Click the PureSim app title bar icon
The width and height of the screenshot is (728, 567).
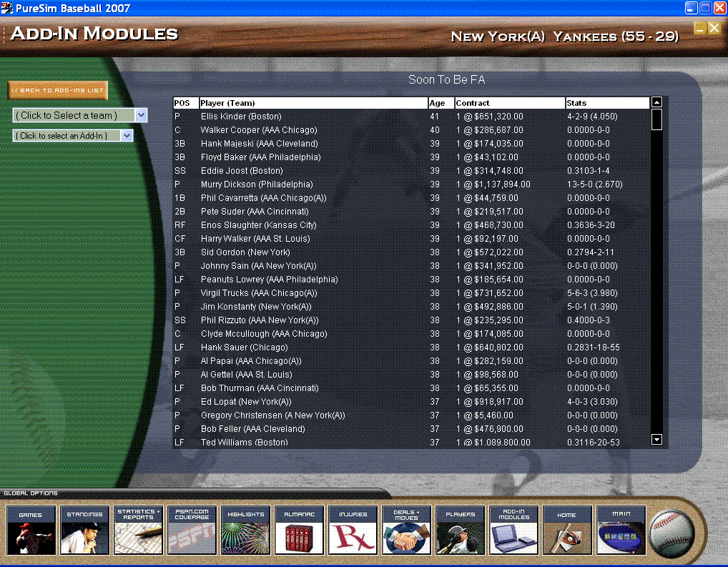6,7
